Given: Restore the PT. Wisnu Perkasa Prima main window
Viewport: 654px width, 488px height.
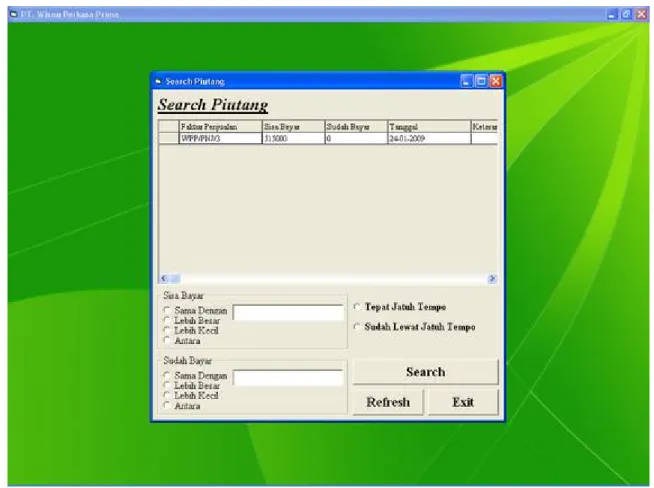Looking at the screenshot, I should tap(626, 15).
